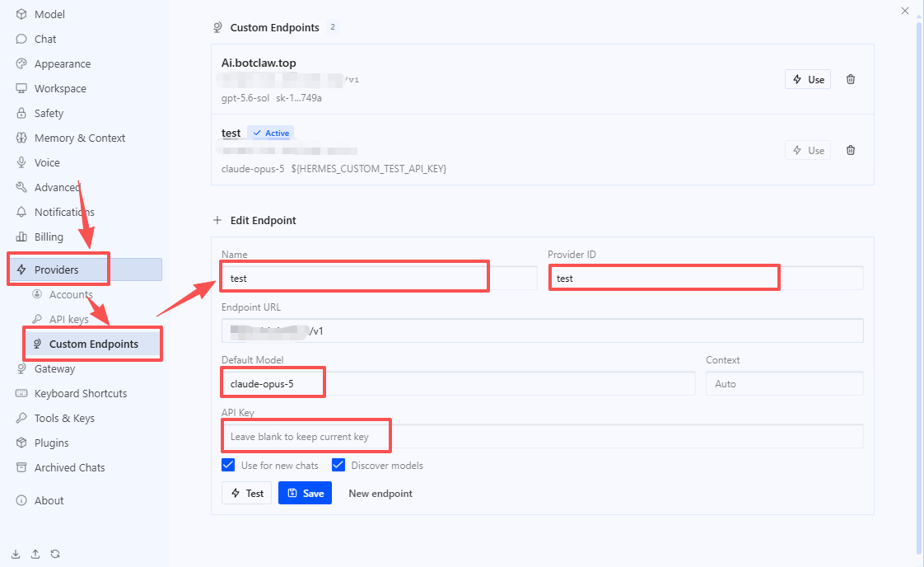Open the Gateway settings
The height and width of the screenshot is (567, 924).
pos(55,368)
